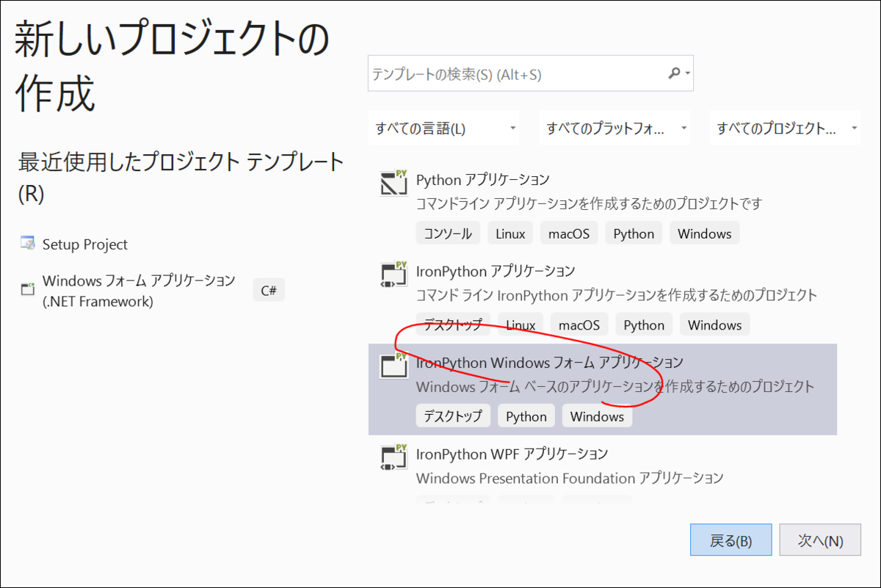Open Setup Project from recent templates
The image size is (881, 588).
pyautogui.click(x=85, y=244)
